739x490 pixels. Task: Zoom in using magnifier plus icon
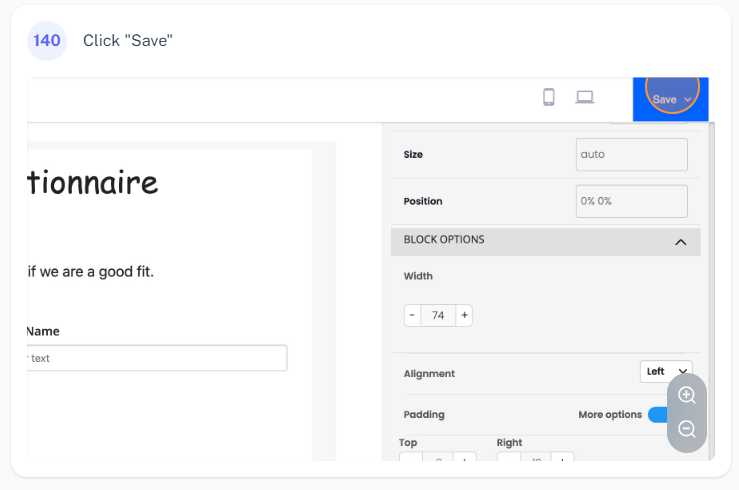click(687, 395)
